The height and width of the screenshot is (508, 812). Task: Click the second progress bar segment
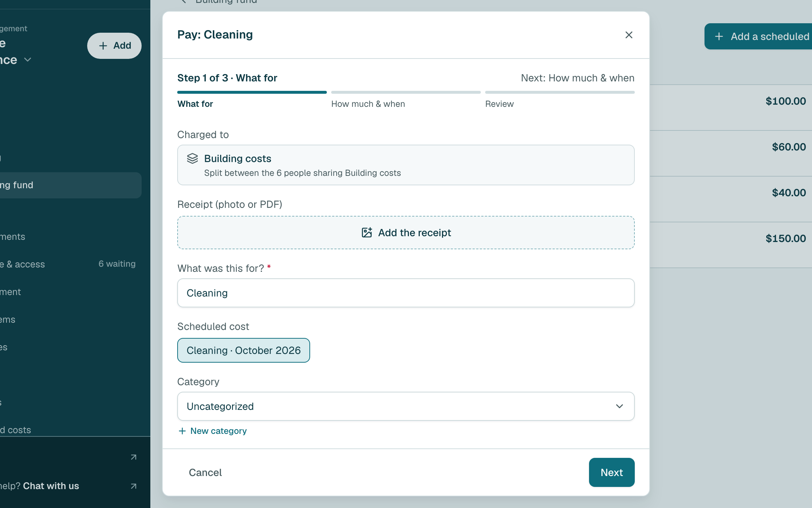tap(406, 92)
